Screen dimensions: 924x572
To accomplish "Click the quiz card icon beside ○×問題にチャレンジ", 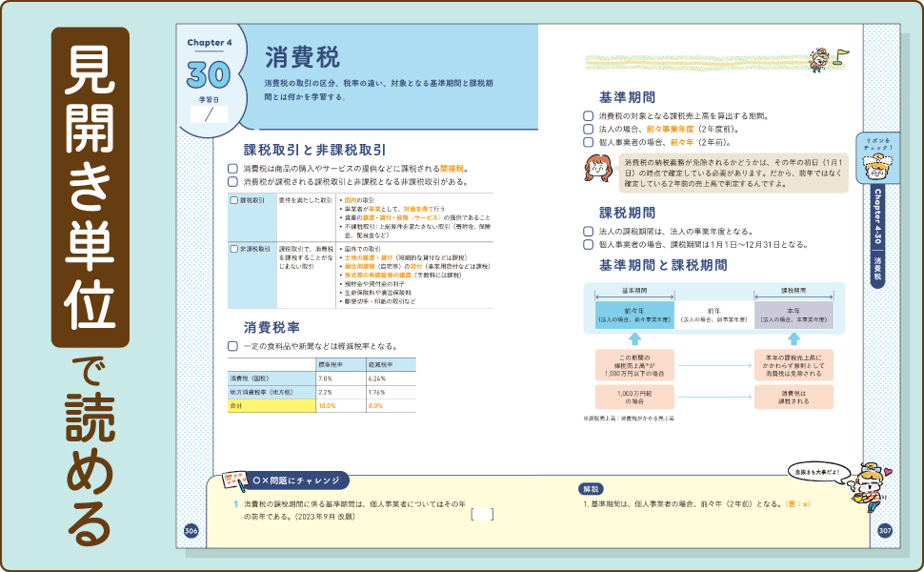I will tap(235, 481).
